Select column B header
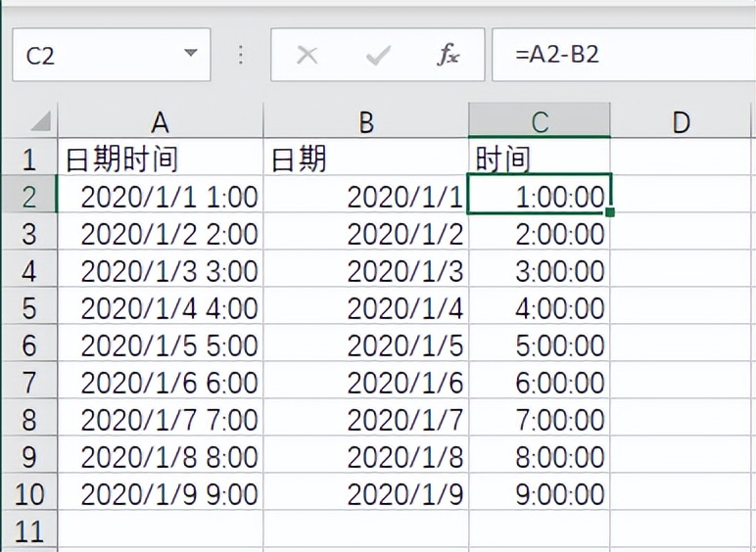Viewport: 756px width, 552px height. (366, 121)
